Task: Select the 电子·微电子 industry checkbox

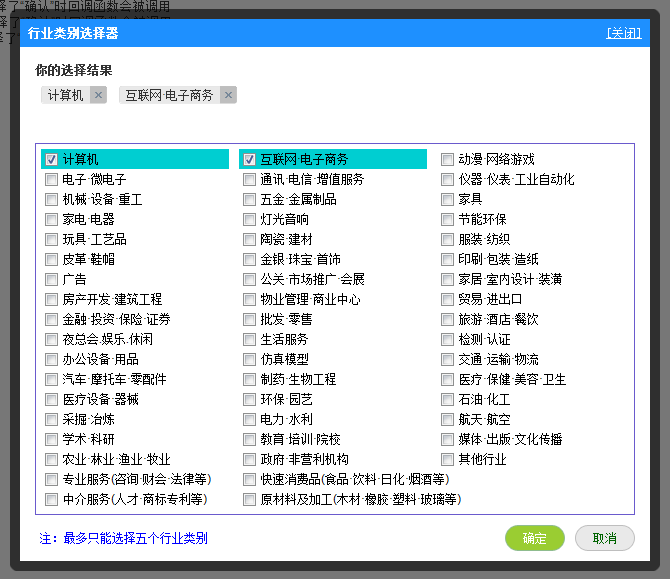Action: (51, 180)
